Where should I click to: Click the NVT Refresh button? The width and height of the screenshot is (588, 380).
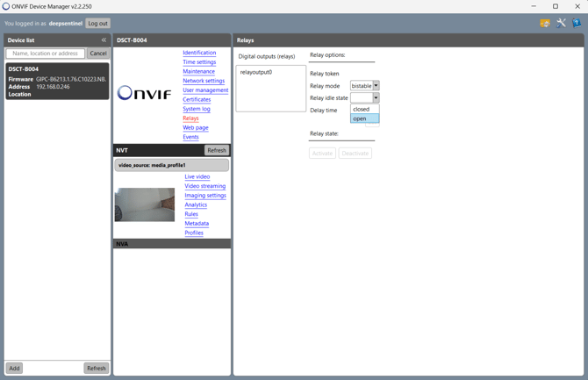pyautogui.click(x=217, y=150)
